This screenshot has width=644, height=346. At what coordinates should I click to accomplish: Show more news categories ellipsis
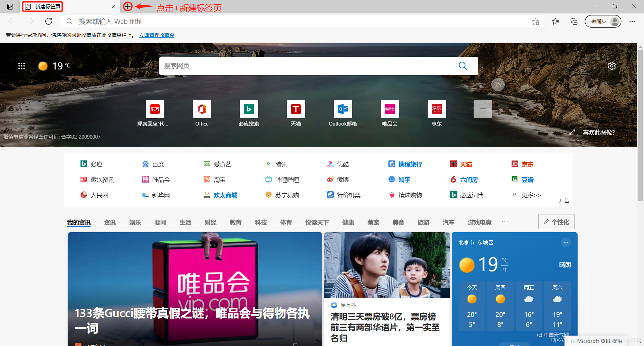pyautogui.click(x=505, y=222)
